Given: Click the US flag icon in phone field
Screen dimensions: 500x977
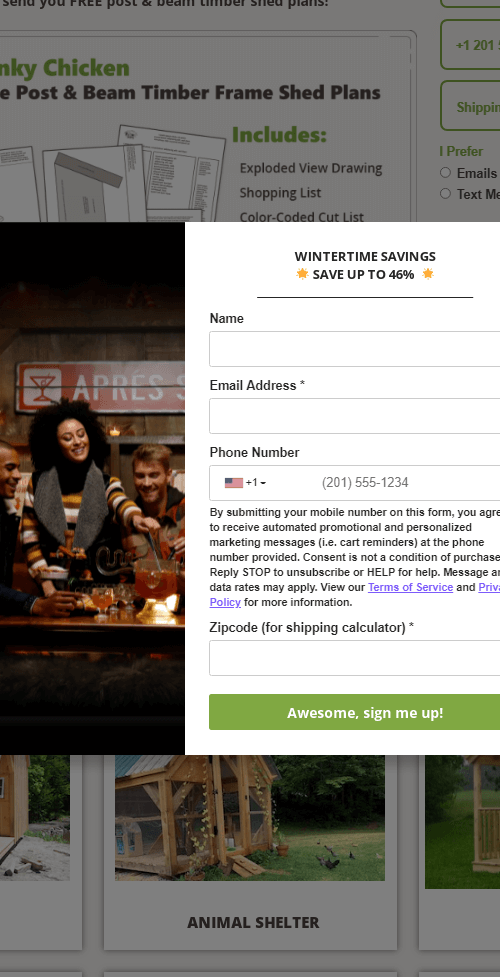Looking at the screenshot, I should (234, 483).
